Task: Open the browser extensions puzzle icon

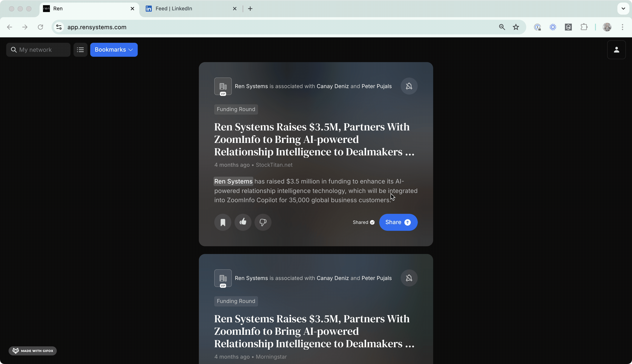Action: [584, 27]
